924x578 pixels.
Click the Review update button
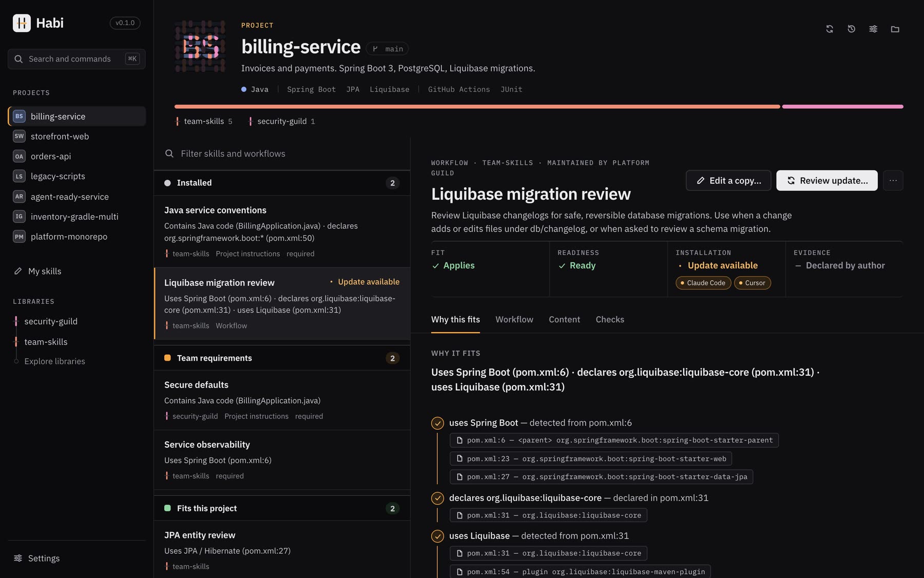pos(827,181)
